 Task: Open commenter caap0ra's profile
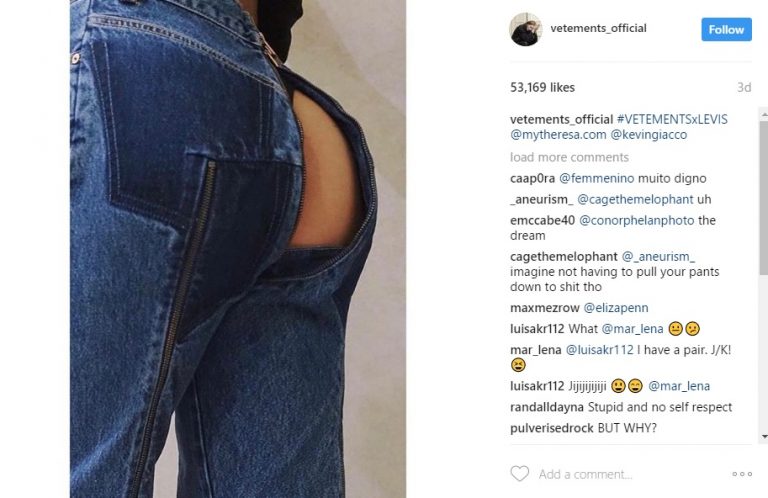[x=532, y=179]
